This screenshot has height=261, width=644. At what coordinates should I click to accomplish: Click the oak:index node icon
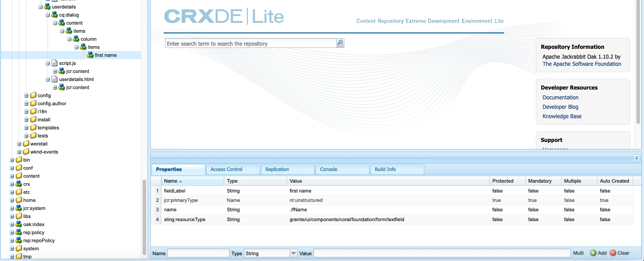pos(19,224)
